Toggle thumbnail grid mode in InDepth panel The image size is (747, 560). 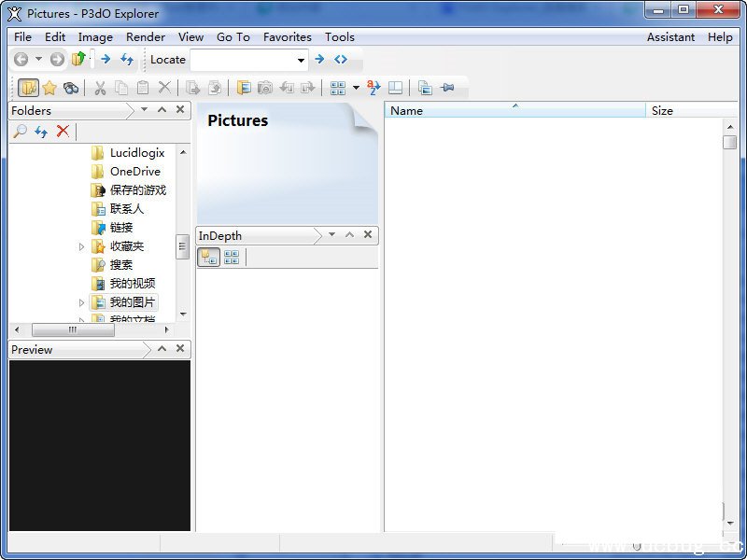[x=232, y=258]
